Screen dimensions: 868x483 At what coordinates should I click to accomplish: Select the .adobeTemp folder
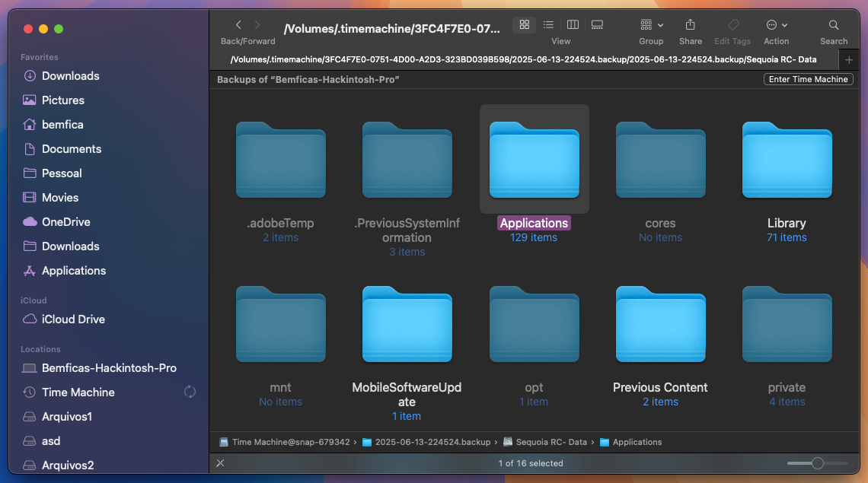(281, 161)
